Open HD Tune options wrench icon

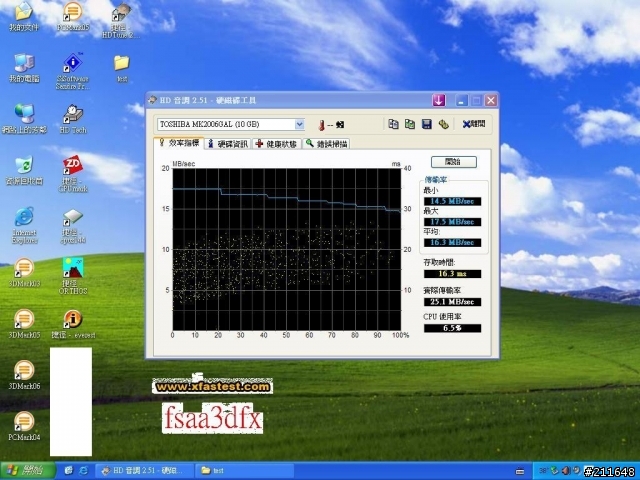pos(443,124)
